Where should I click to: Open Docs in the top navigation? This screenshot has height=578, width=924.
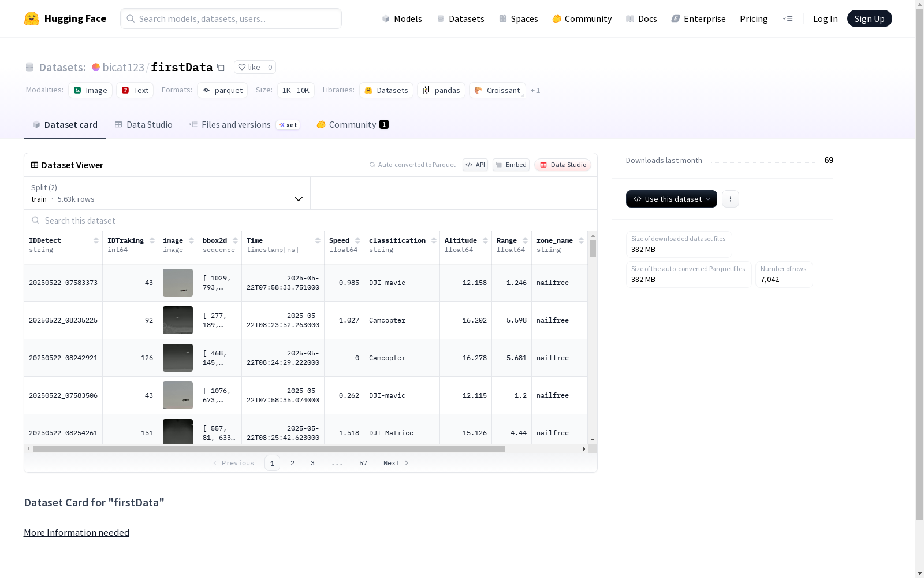(642, 18)
